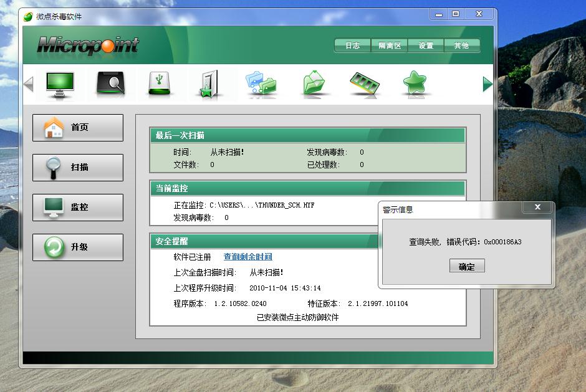Go to 首页 home page

click(78, 128)
